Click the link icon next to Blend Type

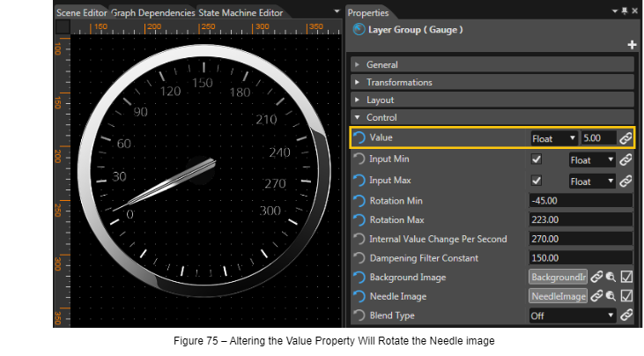coord(625,315)
